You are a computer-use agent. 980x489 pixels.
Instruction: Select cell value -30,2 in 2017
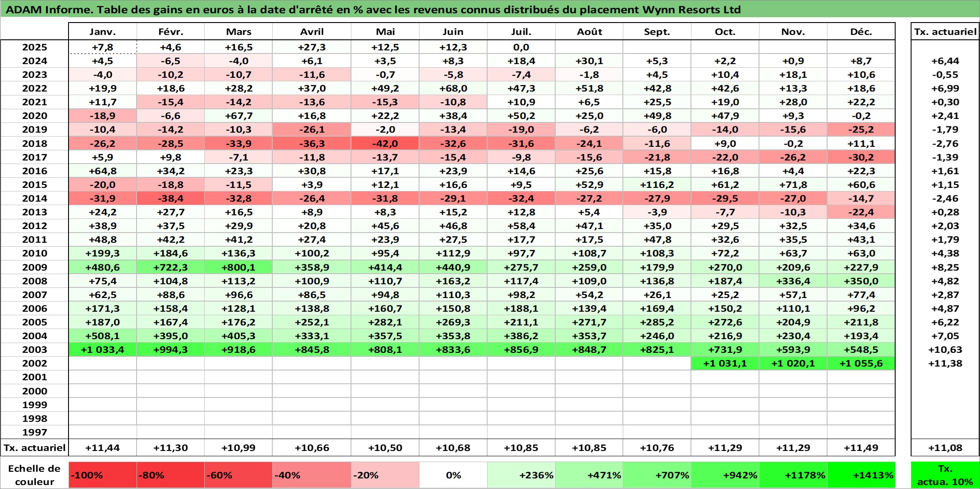click(x=861, y=157)
